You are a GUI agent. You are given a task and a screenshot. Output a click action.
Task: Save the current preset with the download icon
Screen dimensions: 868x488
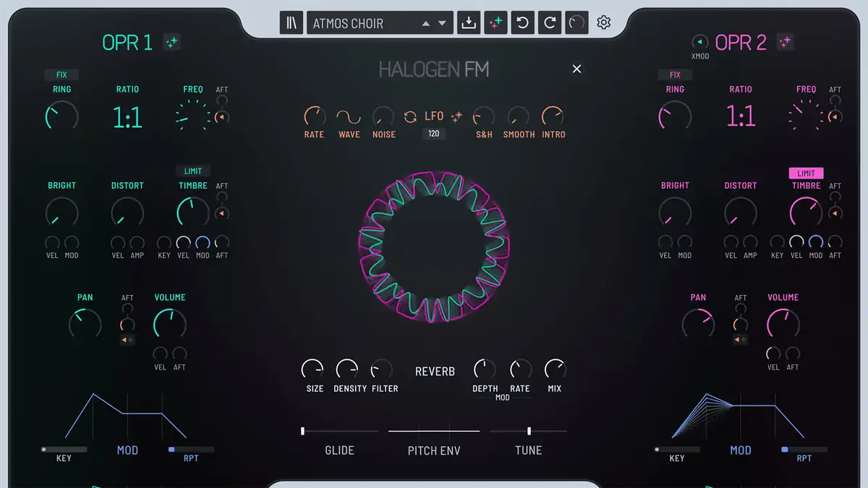click(x=468, y=22)
